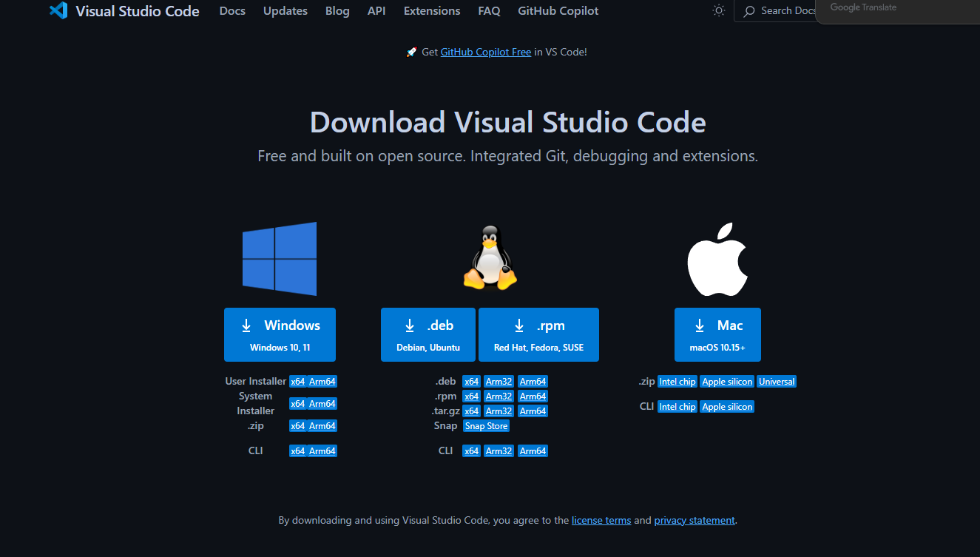Select Arm64 for Linux CLI row
The image size is (980, 557).
tap(533, 451)
